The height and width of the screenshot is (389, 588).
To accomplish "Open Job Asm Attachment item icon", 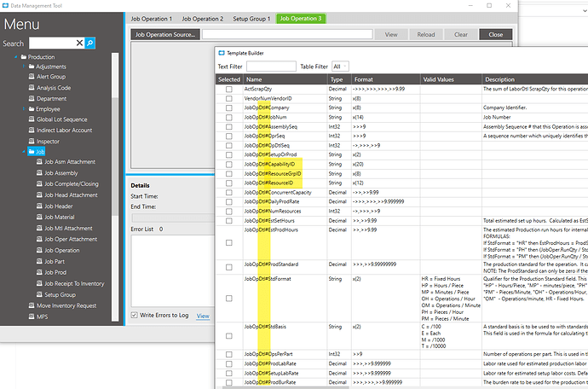I will 39,161.
